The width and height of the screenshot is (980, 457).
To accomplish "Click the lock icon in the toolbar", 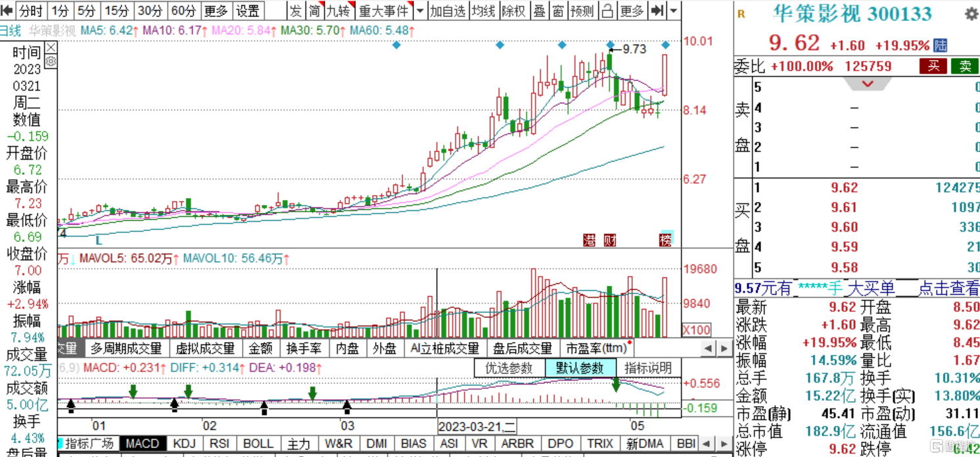I will coord(608,11).
